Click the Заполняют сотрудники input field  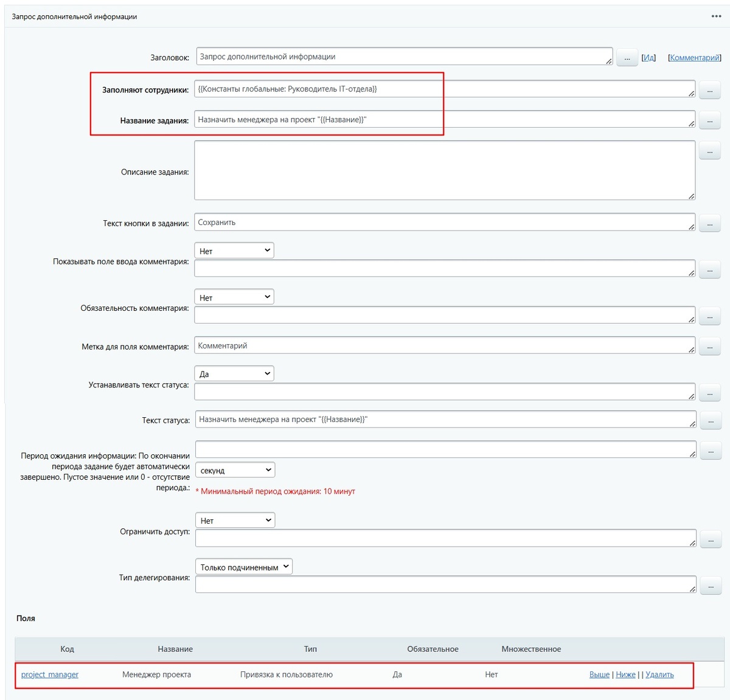(x=445, y=89)
